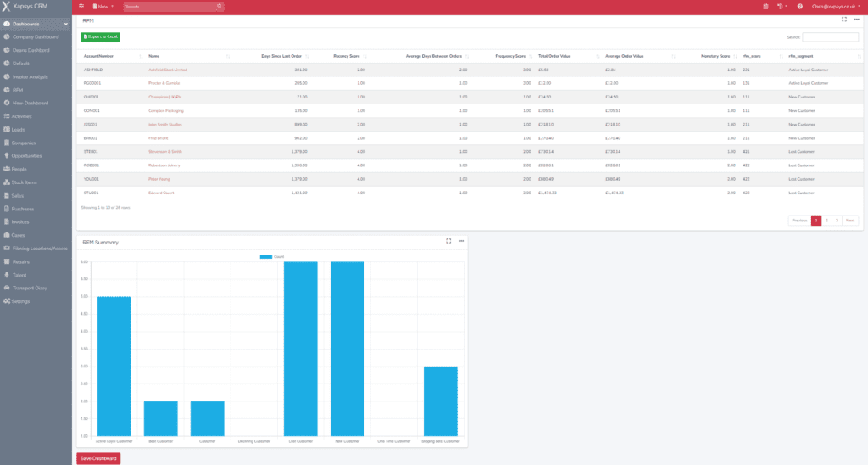
Task: Open the Chris@xapsys.co.uk user menu
Action: [x=836, y=7]
